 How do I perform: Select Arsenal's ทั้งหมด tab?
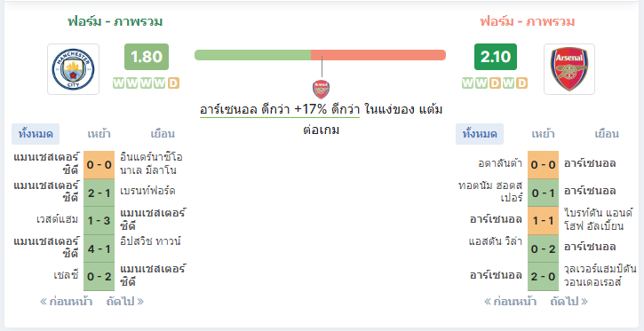click(x=480, y=134)
